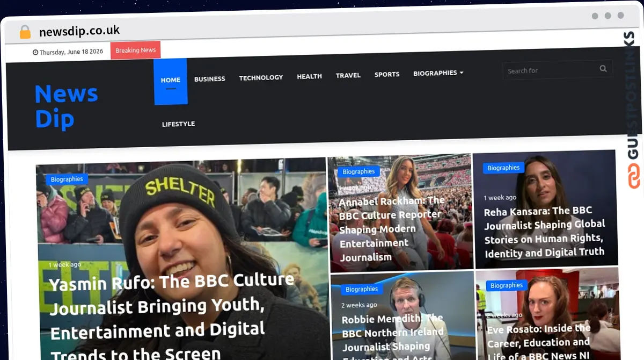Viewport: 644px width, 360px height.
Task: Click the padlock icon beside the URL
Action: click(x=25, y=32)
